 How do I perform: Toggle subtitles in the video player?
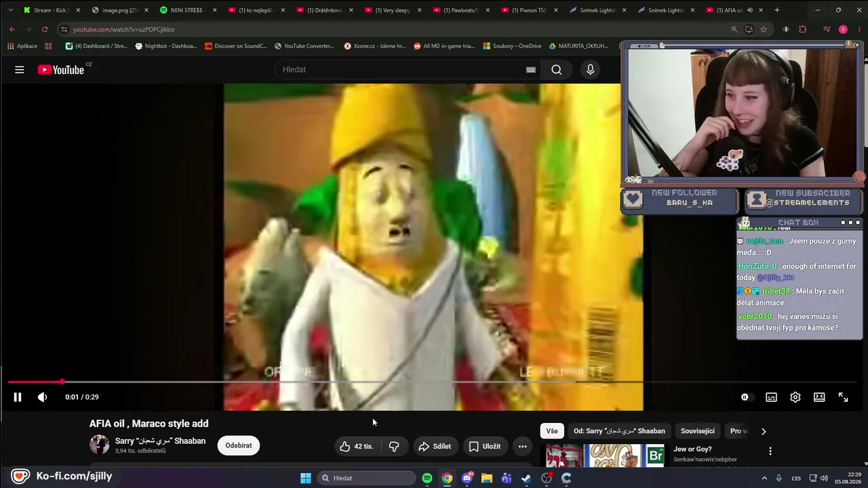click(x=771, y=397)
